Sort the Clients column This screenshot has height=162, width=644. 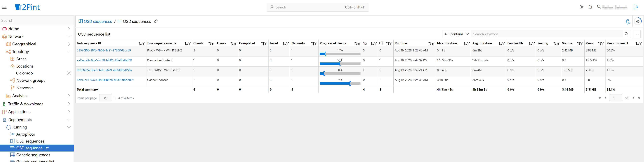coord(210,43)
